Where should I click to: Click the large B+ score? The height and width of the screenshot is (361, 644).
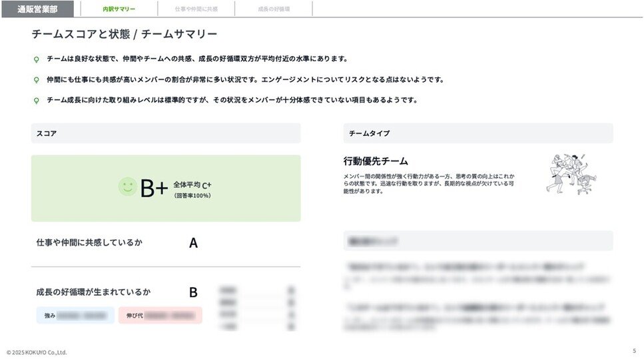tap(154, 188)
